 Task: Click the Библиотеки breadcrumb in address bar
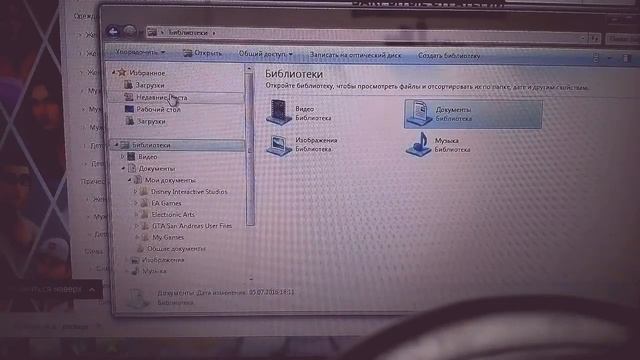188,32
